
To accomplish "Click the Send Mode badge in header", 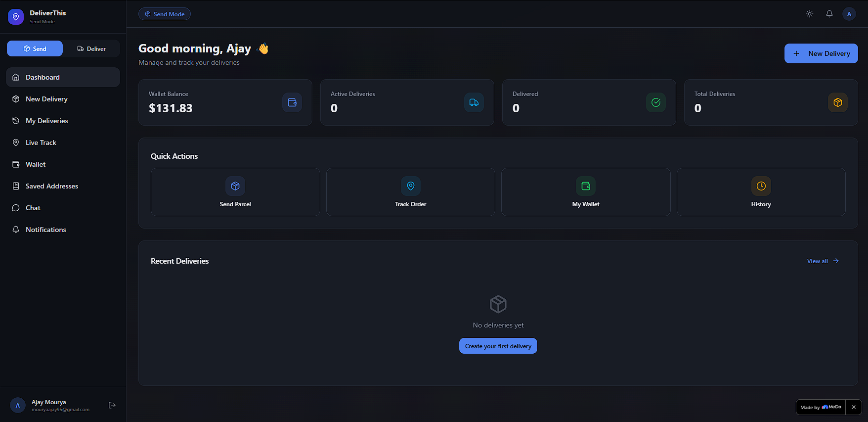I will 165,14.
